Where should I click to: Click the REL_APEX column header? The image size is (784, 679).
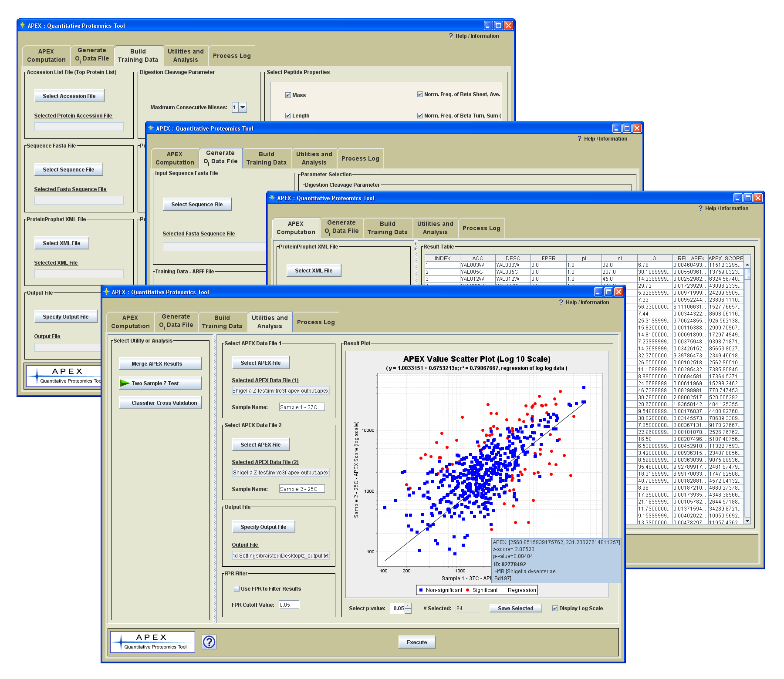(691, 259)
